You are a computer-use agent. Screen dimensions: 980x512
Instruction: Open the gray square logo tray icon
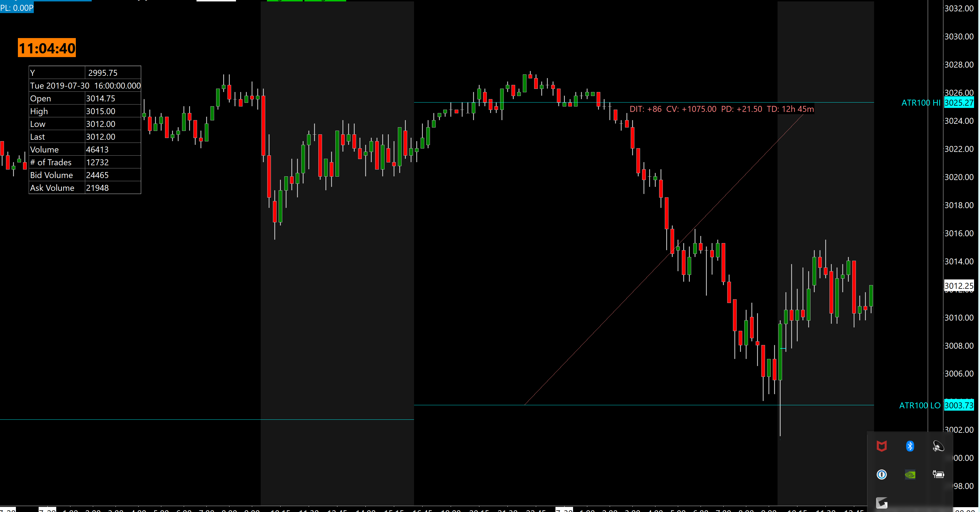tap(881, 503)
